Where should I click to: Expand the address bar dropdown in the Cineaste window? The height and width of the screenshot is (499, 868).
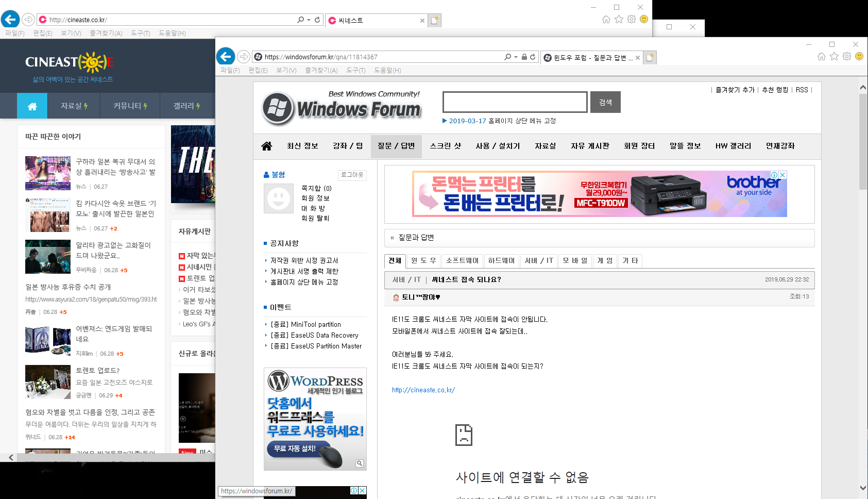(x=309, y=20)
